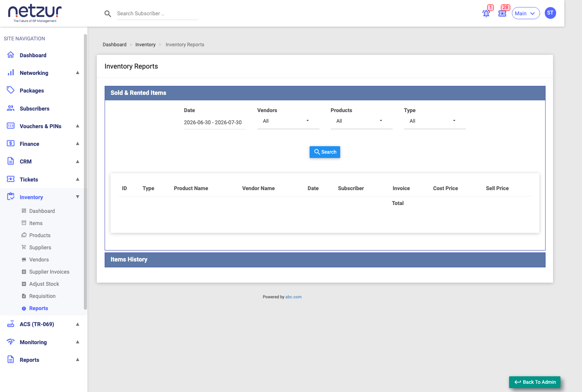Expand the Finance menu arrow
This screenshot has height=392, width=582.
(78, 143)
